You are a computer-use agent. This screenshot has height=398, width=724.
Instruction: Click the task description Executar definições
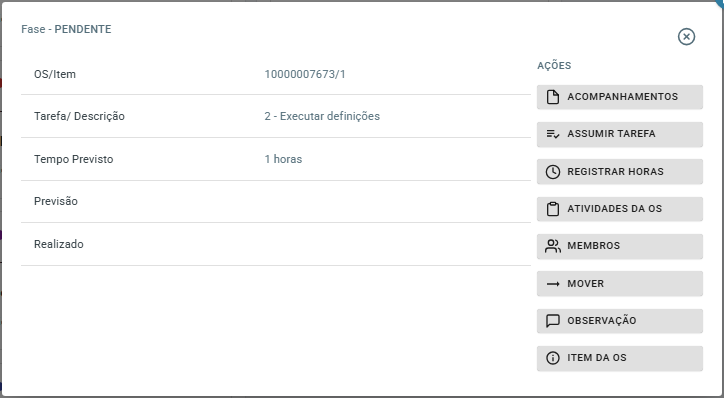point(330,116)
